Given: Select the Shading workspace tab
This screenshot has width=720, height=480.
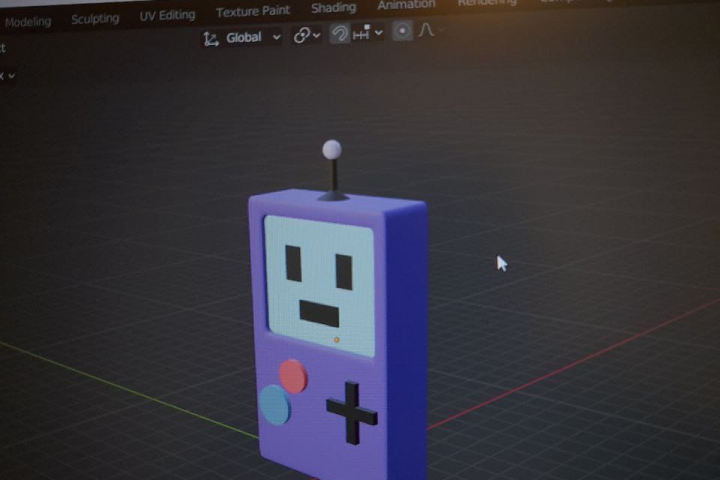Looking at the screenshot, I should click(x=333, y=8).
